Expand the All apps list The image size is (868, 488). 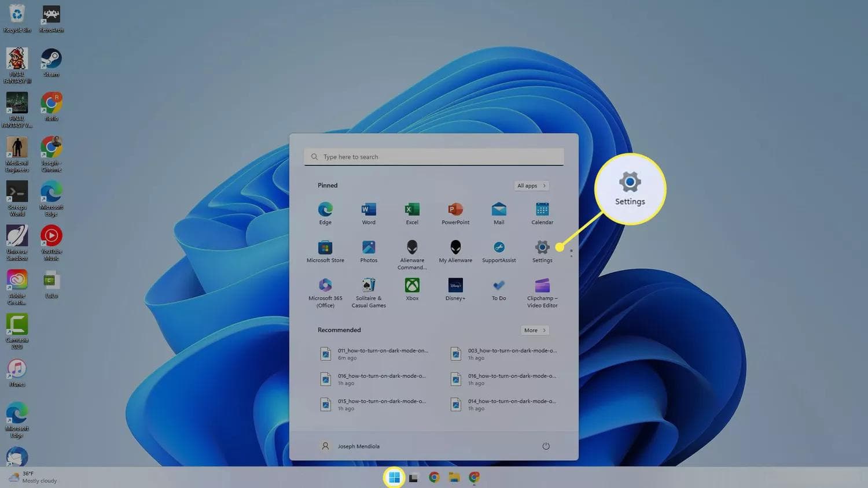coord(531,186)
